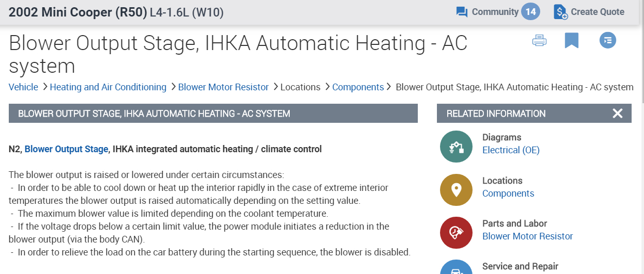Close the Related Information panel
This screenshot has height=274, width=644.
tap(617, 114)
